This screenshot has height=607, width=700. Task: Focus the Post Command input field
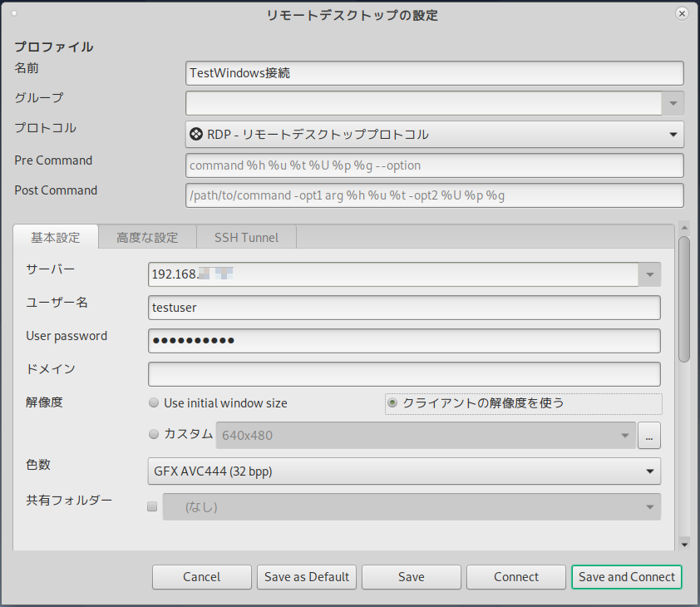[434, 195]
